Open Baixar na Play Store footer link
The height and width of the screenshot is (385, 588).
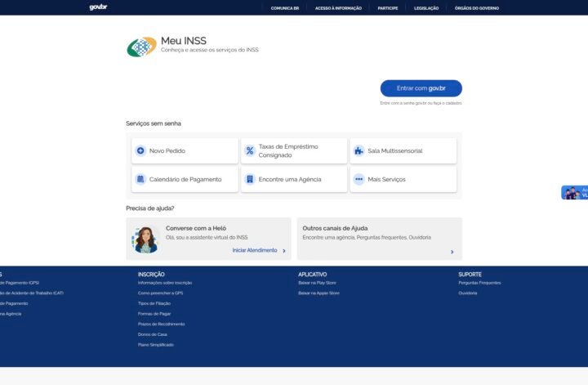(x=317, y=283)
